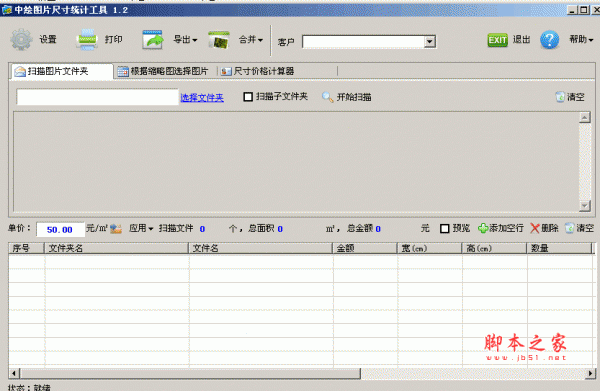This screenshot has height=391, width=600.
Task: Click the 总金额 total amount value 0
Action: coord(378,229)
